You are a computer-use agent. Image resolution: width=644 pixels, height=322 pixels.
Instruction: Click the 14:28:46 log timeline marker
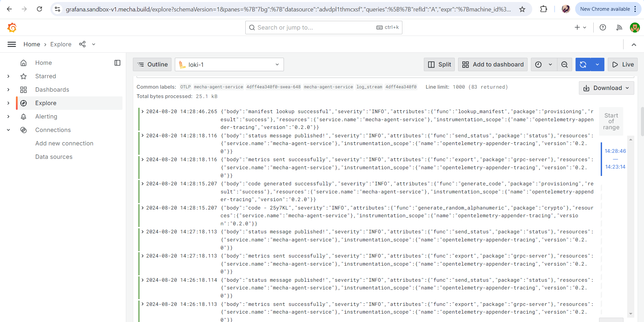coord(615,151)
